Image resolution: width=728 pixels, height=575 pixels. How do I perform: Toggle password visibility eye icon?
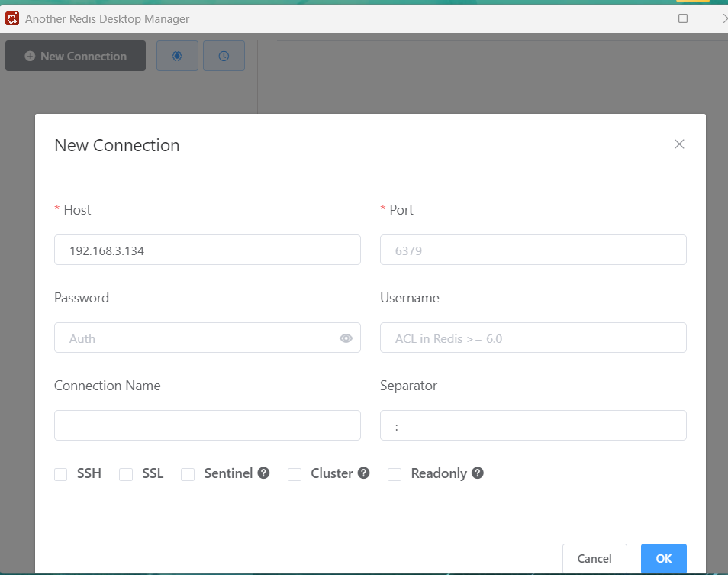point(346,338)
